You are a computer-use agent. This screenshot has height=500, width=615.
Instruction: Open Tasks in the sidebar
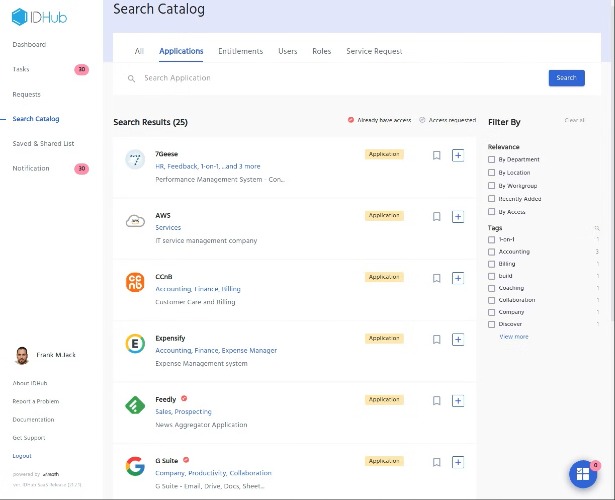pos(21,69)
